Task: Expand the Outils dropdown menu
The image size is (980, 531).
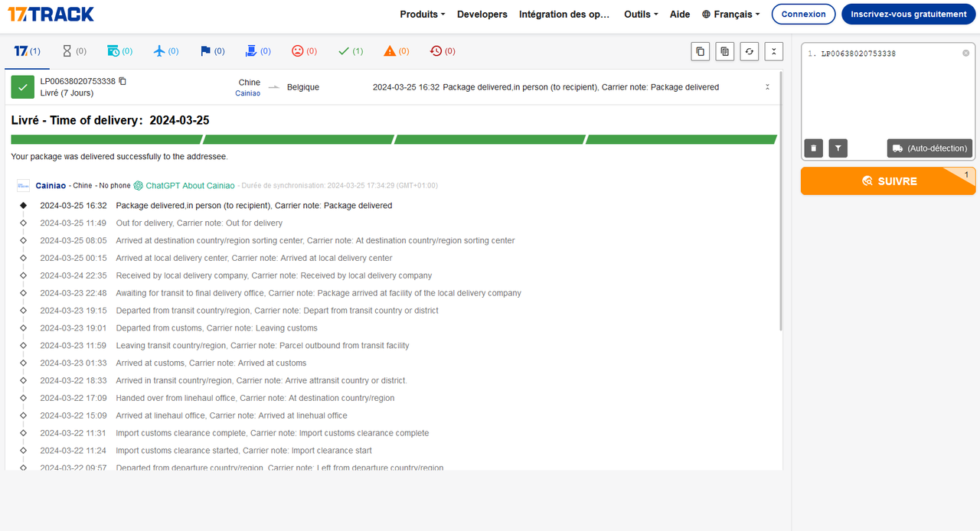Action: [641, 14]
